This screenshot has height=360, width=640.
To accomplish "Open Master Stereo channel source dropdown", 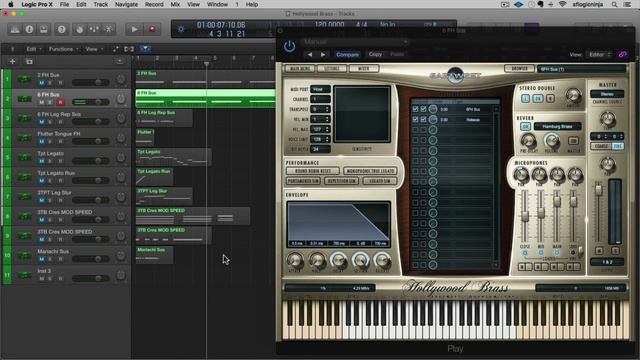I will [x=607, y=94].
